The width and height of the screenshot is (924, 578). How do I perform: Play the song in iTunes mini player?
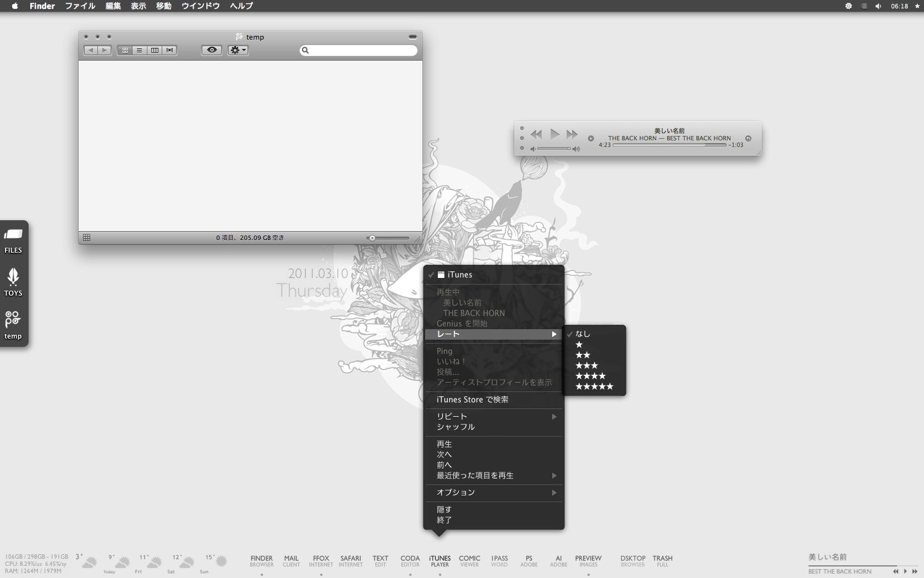click(555, 134)
